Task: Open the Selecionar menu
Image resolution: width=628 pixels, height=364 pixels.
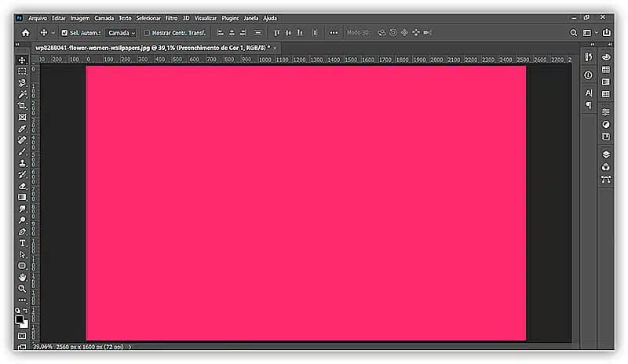Action: click(148, 18)
